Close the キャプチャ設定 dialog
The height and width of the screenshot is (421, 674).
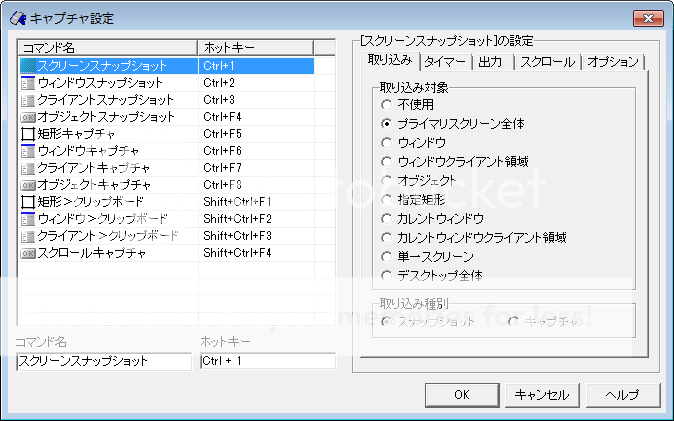(x=648, y=18)
